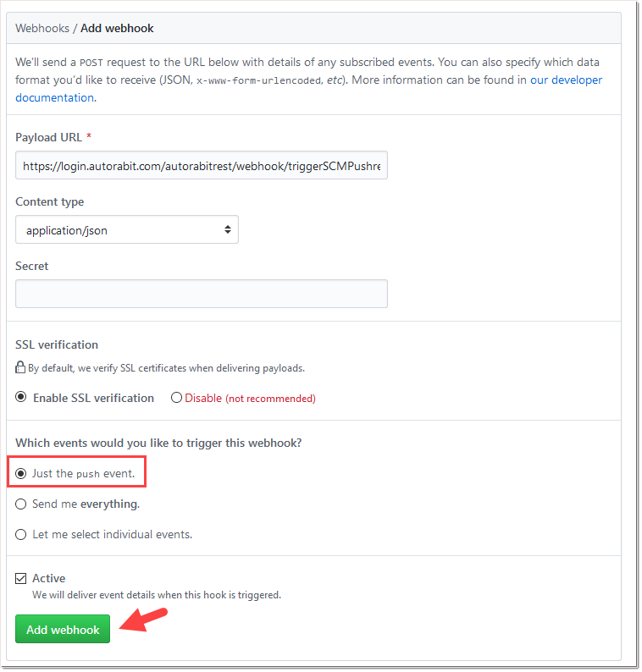
Task: Click the Payload URL field label
Action: [x=48, y=137]
